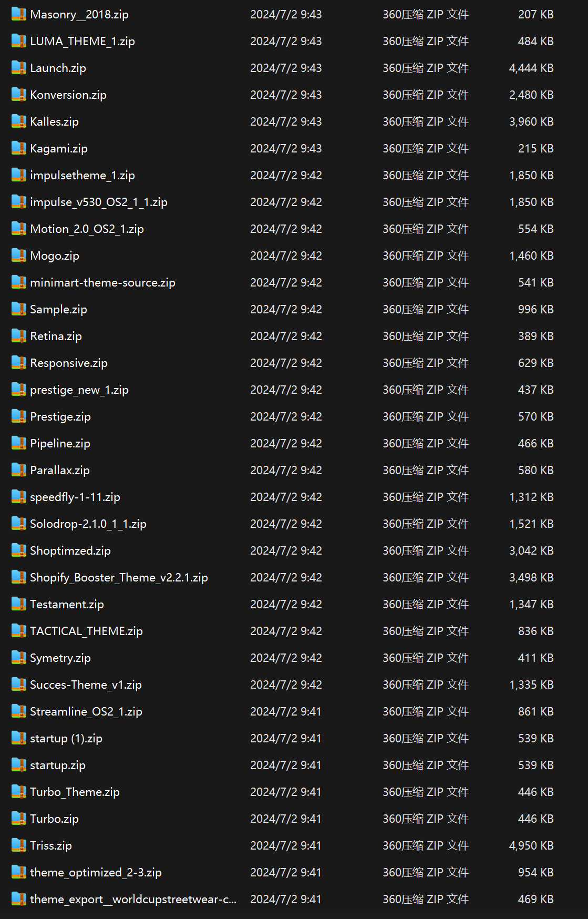588x919 pixels.
Task: Click the zip icon of Masonry__2018.zip
Action: pos(19,14)
